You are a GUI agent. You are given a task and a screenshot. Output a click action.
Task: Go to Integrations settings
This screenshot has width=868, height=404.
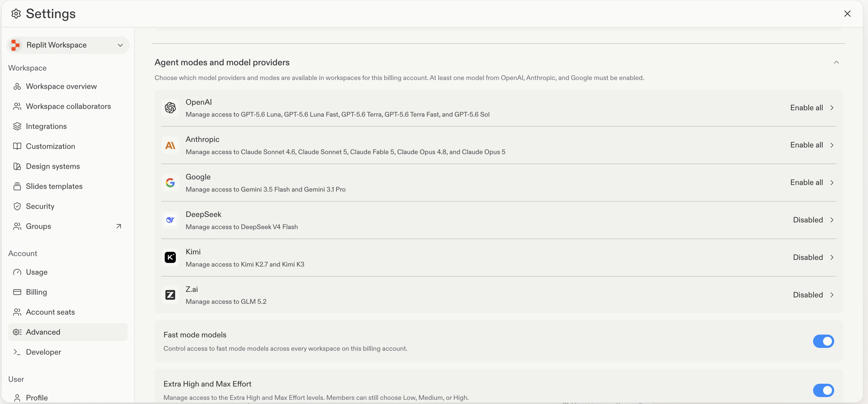pyautogui.click(x=68, y=126)
